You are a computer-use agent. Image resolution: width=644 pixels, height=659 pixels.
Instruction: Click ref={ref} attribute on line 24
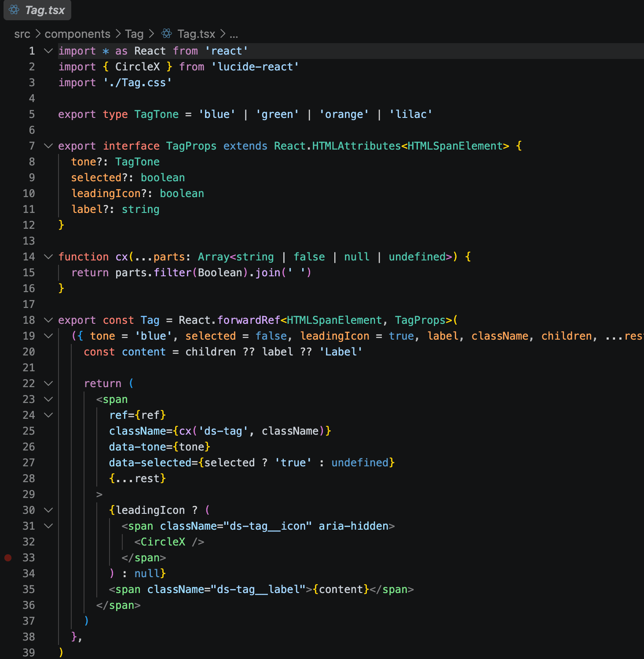click(138, 415)
